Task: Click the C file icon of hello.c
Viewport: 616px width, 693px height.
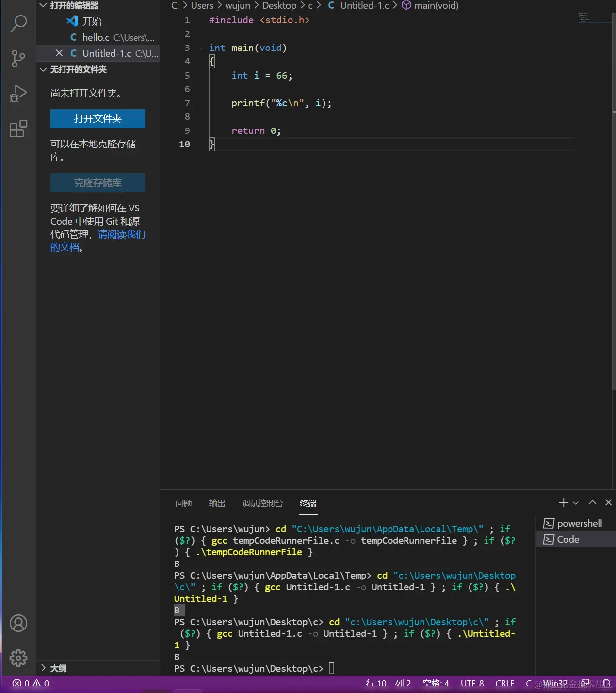Action: [x=74, y=37]
